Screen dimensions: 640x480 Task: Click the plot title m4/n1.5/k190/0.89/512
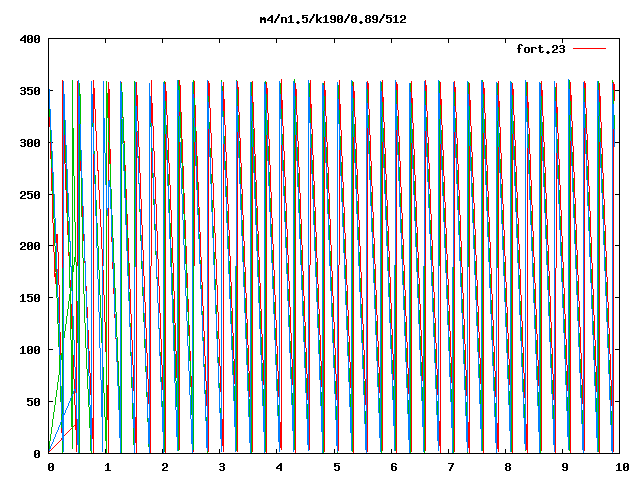coord(333,19)
